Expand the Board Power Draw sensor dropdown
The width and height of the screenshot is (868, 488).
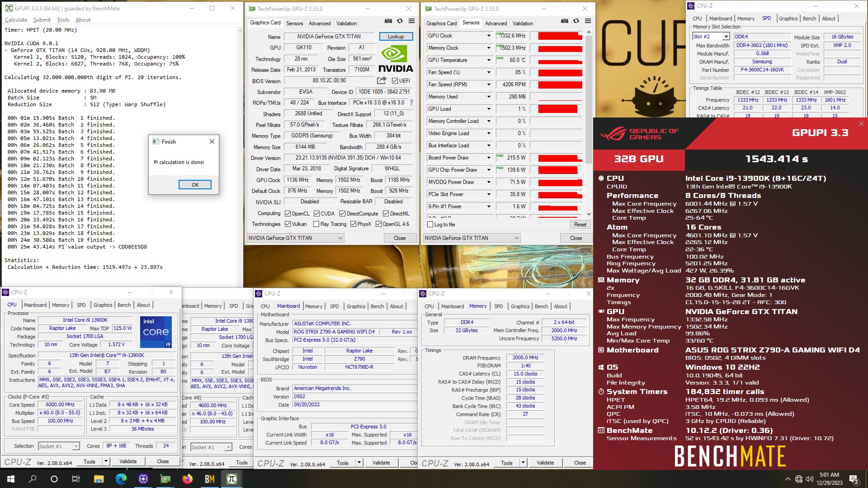coord(489,158)
